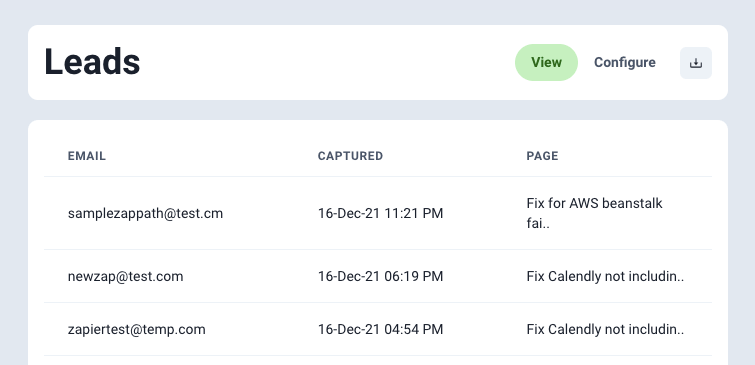The width and height of the screenshot is (755, 365).
Task: Click the EMAIL column header
Action: tap(87, 156)
